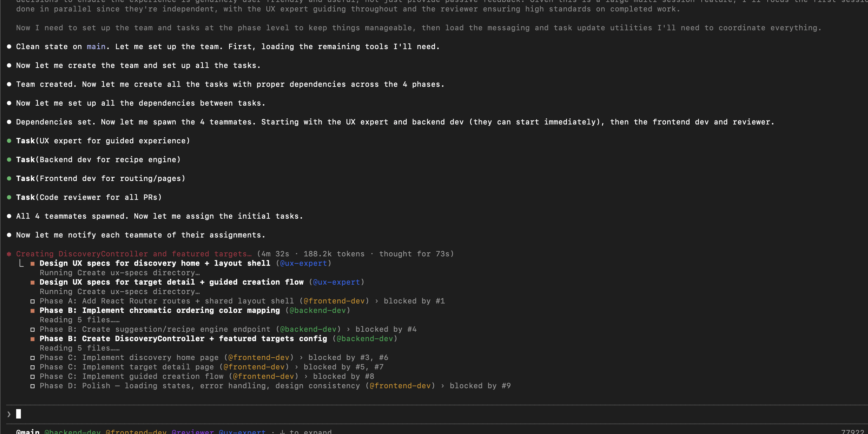Viewport: 868px width, 434px height.
Task: Click the @ux-expert tag on the discovery home specs task
Action: point(304,263)
